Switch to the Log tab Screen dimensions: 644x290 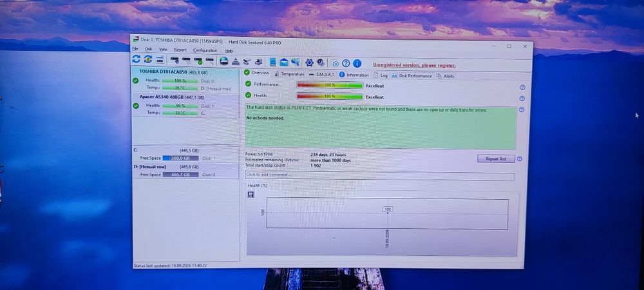pyautogui.click(x=381, y=75)
